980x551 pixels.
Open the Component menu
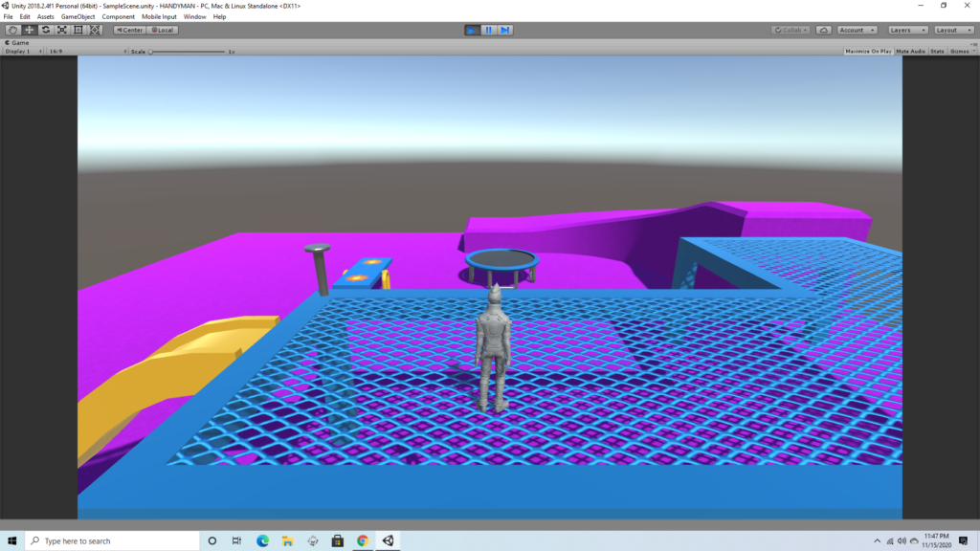click(x=119, y=17)
